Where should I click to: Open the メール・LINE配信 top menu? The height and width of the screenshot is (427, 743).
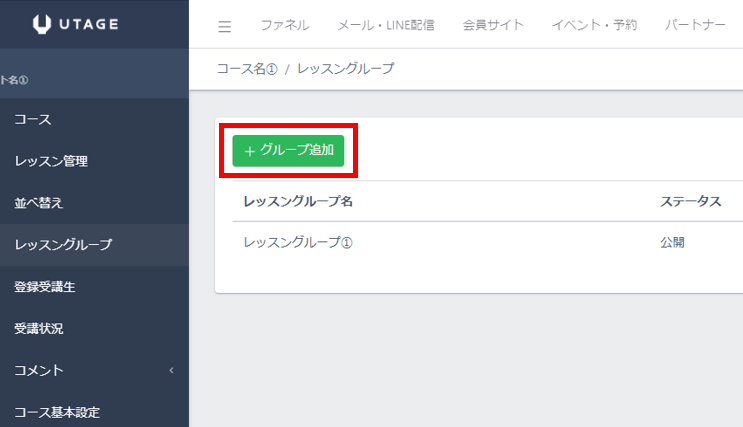click(x=385, y=25)
